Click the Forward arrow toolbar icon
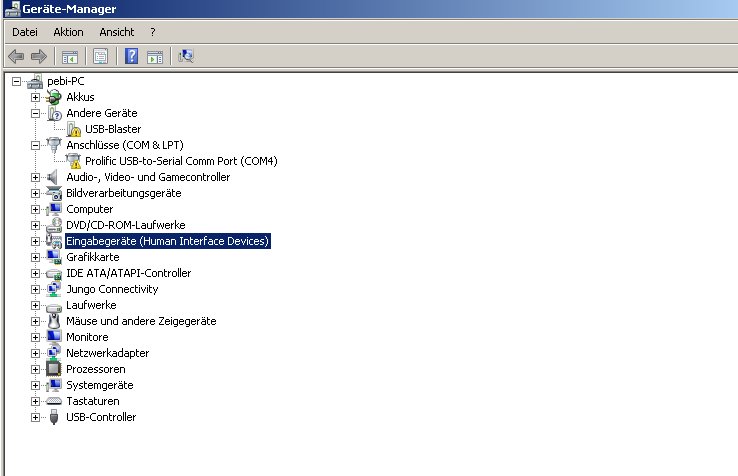Image resolution: width=738 pixels, height=476 pixels. tap(39, 56)
